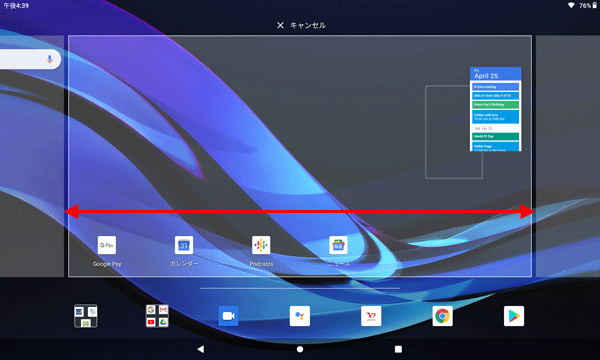
Task: Tap the Android home circle button
Action: point(300,349)
